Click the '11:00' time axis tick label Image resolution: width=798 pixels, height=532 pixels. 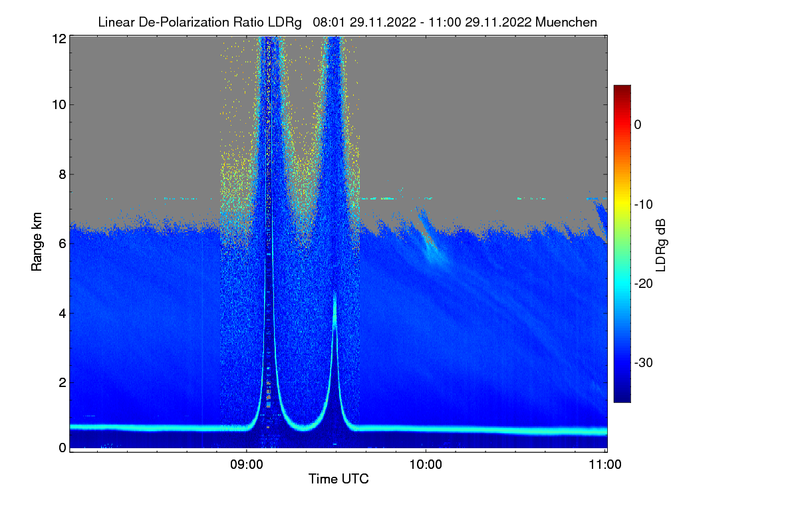[x=605, y=465]
